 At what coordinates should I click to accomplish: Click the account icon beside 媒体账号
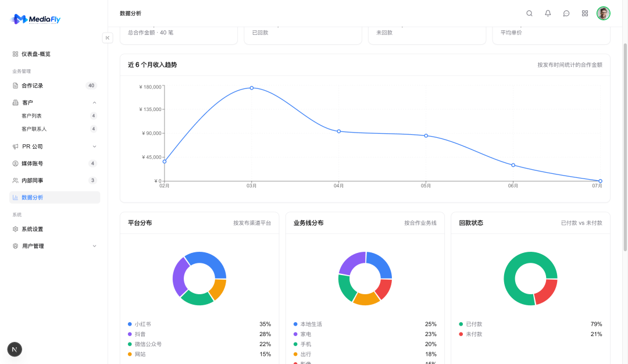(15, 163)
